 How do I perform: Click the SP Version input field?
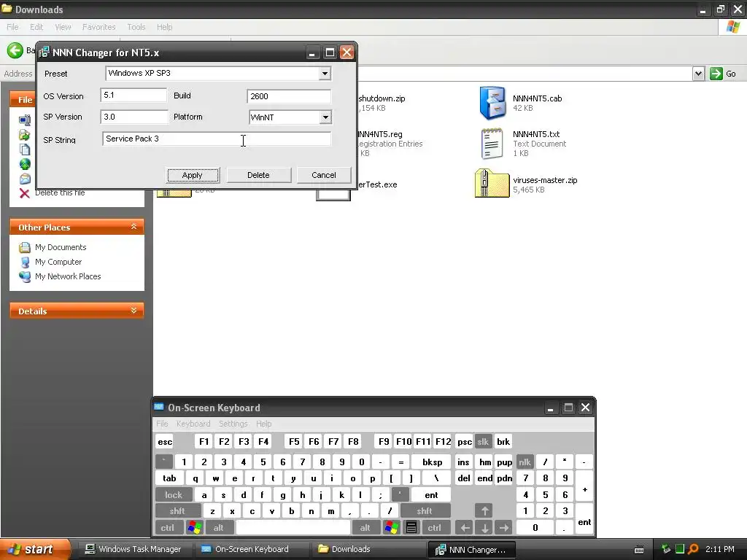point(134,117)
